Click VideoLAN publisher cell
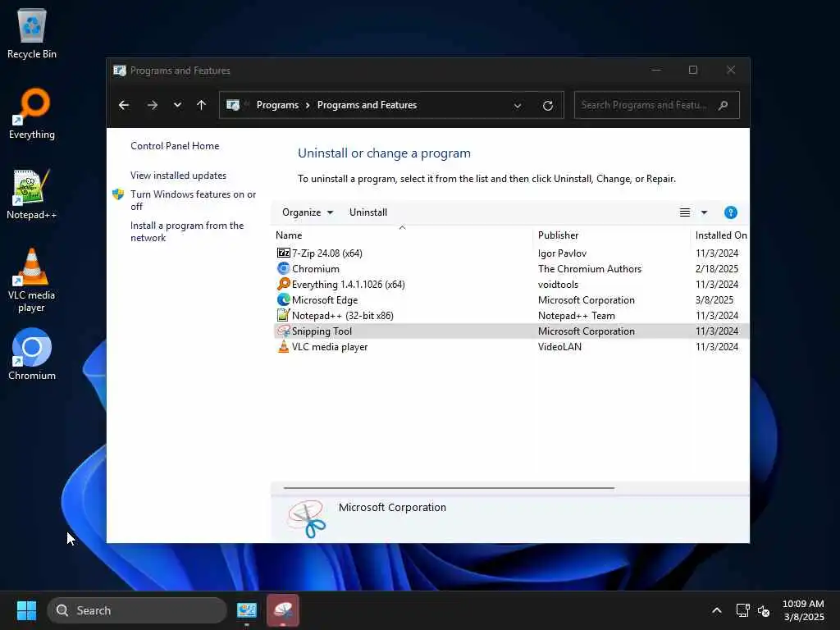Screen dimensions: 840x630 point(559,347)
